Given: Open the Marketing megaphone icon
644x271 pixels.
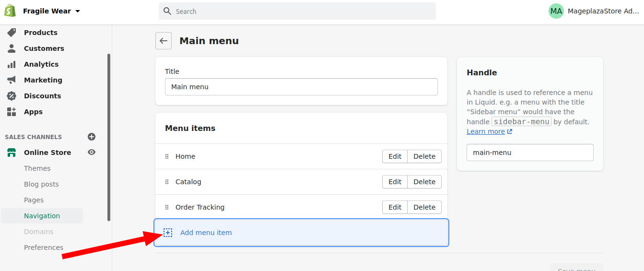Looking at the screenshot, I should pyautogui.click(x=12, y=80).
